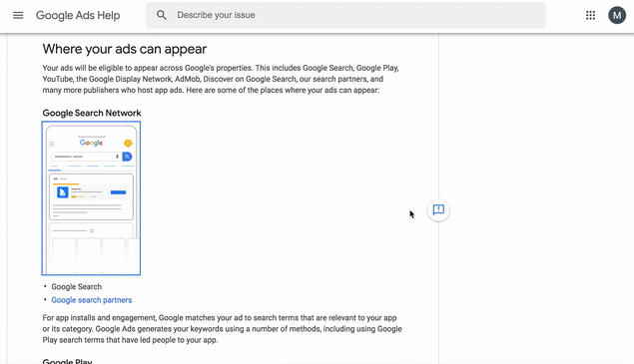Click the yellow profile icon in the mockup
The width and height of the screenshot is (634, 364).
click(x=128, y=143)
